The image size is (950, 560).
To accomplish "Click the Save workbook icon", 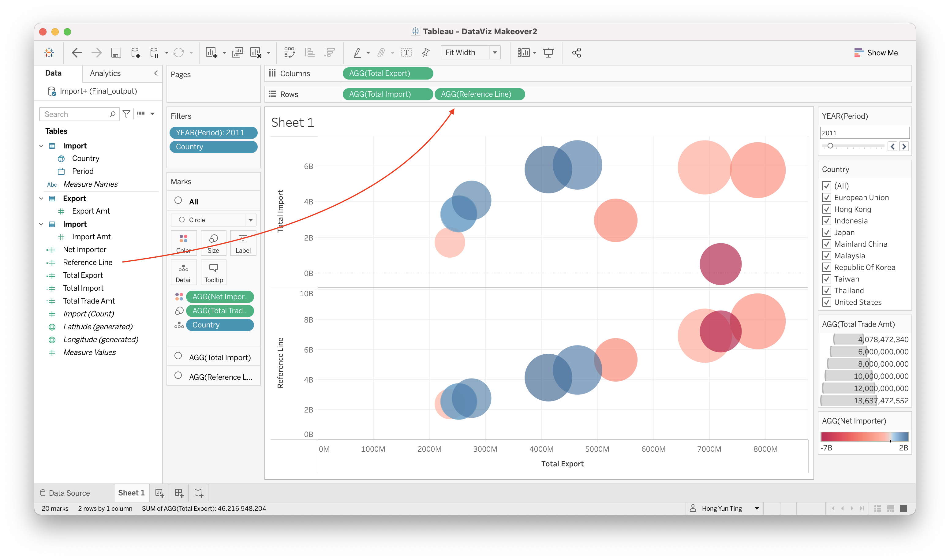I will tap(116, 53).
